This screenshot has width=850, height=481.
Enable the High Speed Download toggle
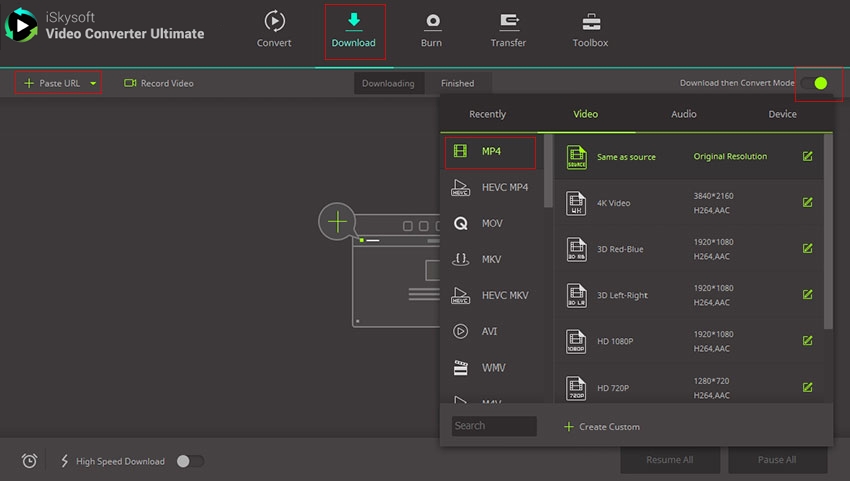[189, 461]
